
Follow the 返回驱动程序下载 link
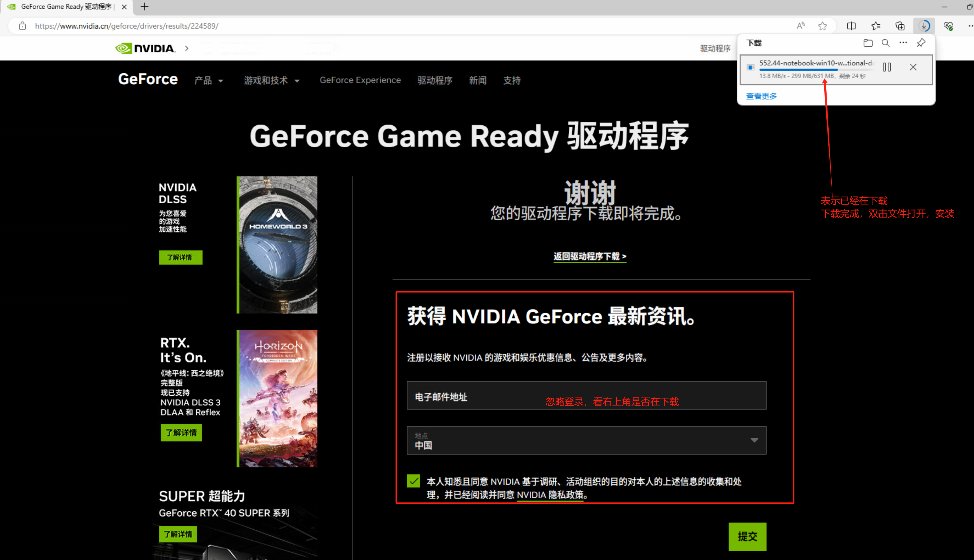590,257
